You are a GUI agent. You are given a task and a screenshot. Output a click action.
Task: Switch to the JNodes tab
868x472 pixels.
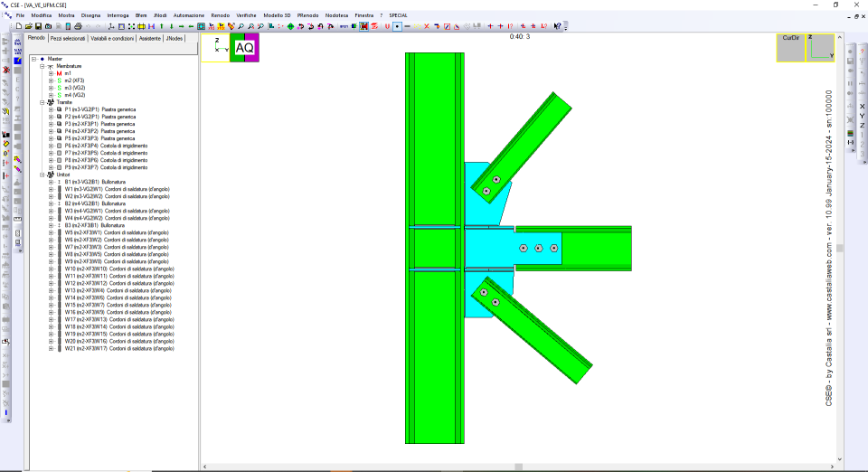pyautogui.click(x=174, y=39)
